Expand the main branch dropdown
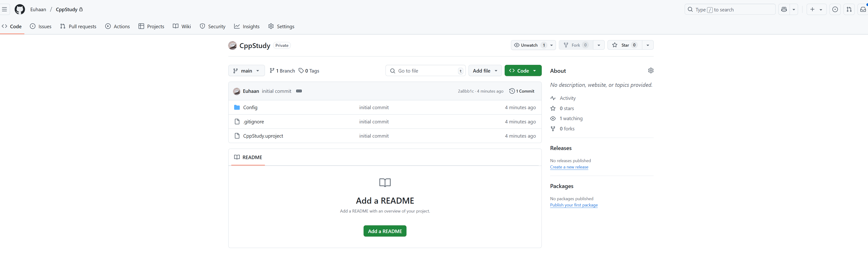The image size is (868, 265). coord(246,71)
